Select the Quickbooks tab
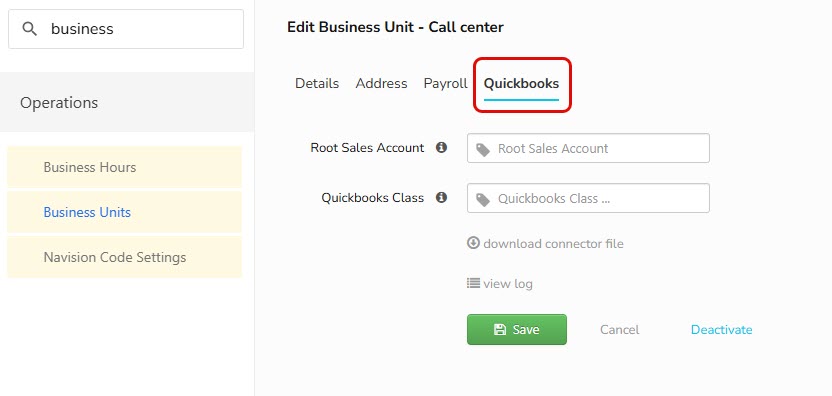The image size is (832, 396). [521, 83]
